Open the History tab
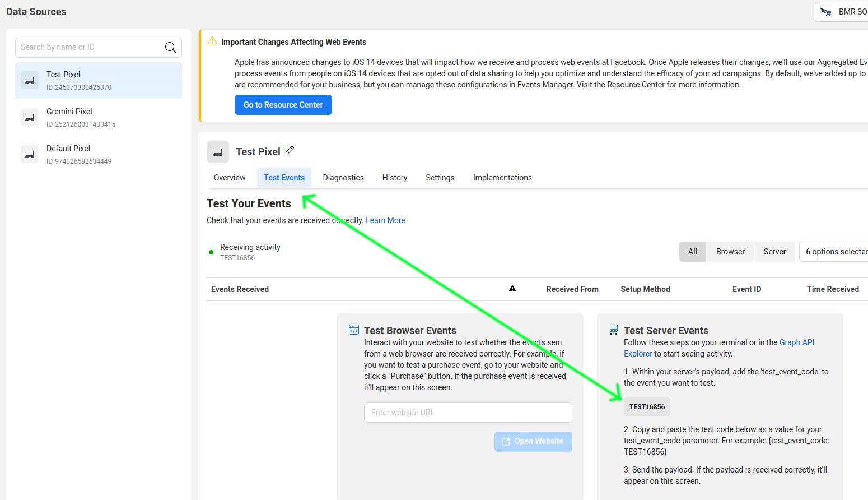Image resolution: width=868 pixels, height=500 pixels. (395, 178)
